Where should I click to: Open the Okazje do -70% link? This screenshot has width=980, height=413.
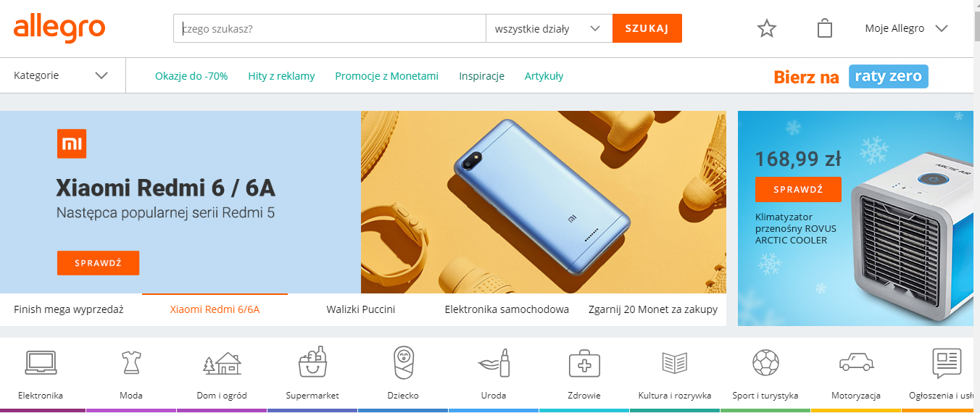[191, 76]
